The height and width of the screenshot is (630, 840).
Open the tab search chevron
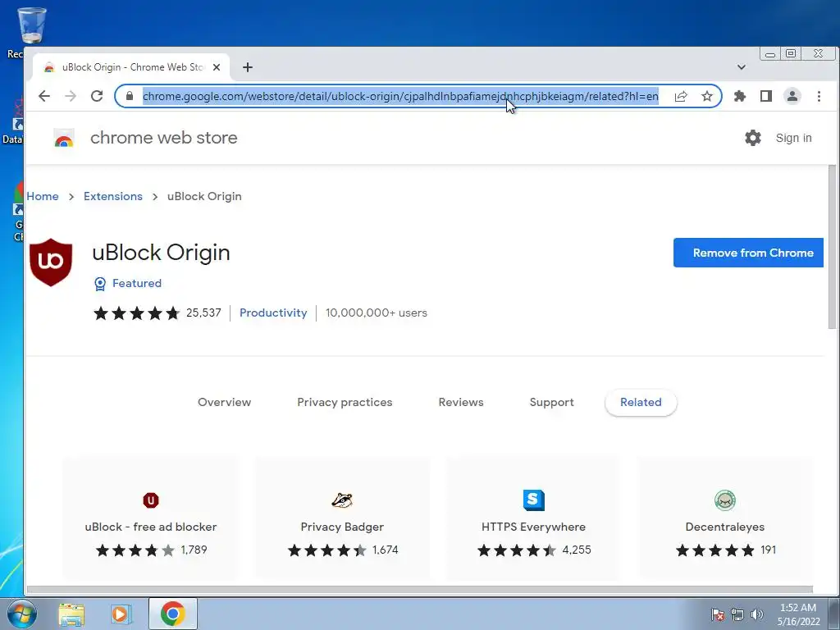click(x=742, y=67)
